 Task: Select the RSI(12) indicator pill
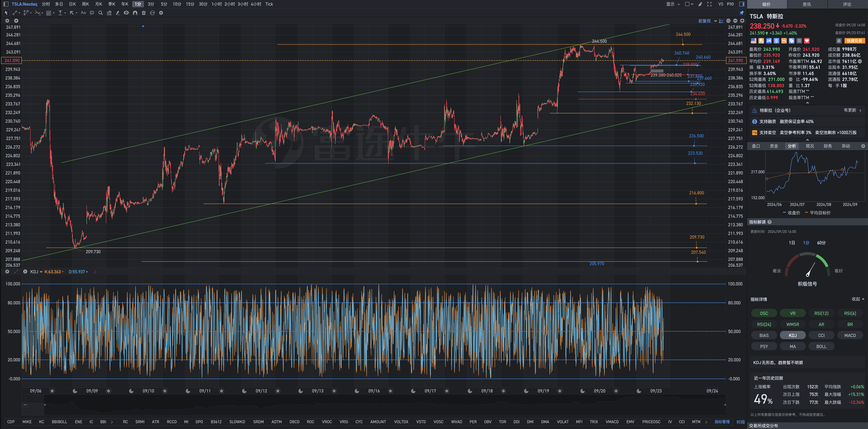tap(821, 313)
